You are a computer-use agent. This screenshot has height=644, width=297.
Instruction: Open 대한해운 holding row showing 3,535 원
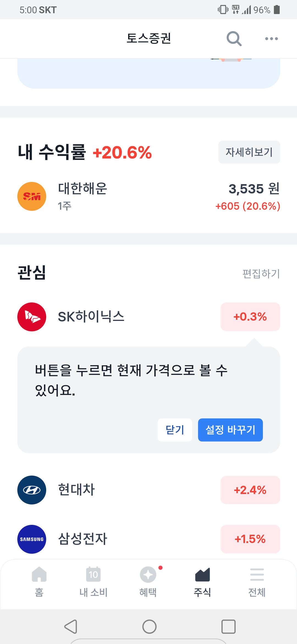[x=148, y=197]
